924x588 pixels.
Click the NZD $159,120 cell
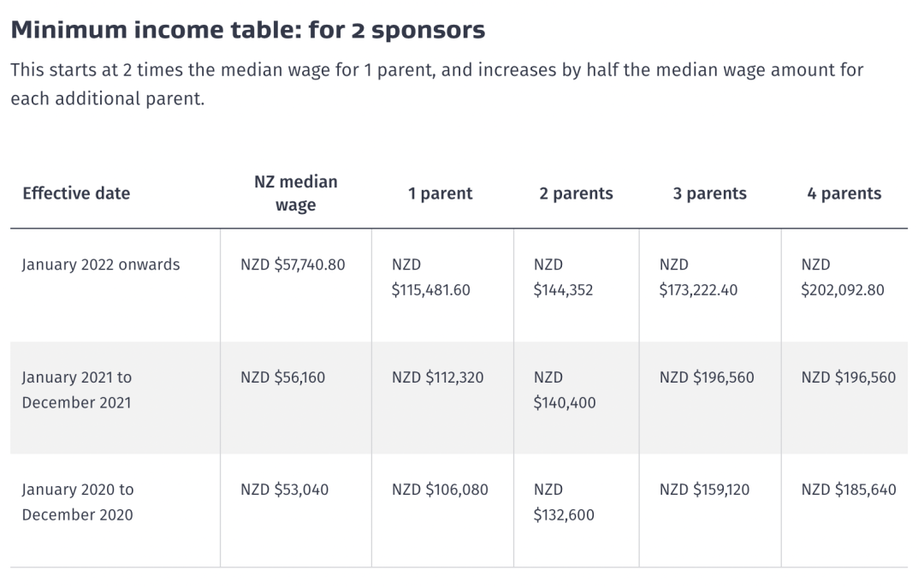(704, 490)
